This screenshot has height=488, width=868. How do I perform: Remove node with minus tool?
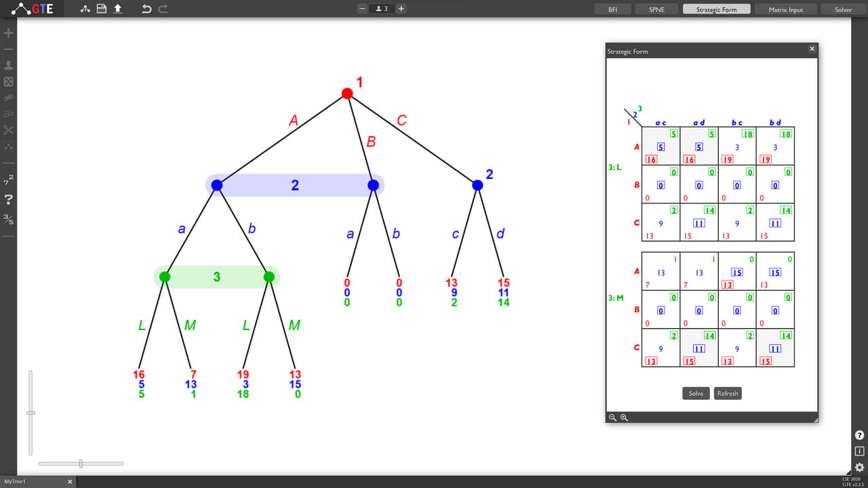[9, 49]
